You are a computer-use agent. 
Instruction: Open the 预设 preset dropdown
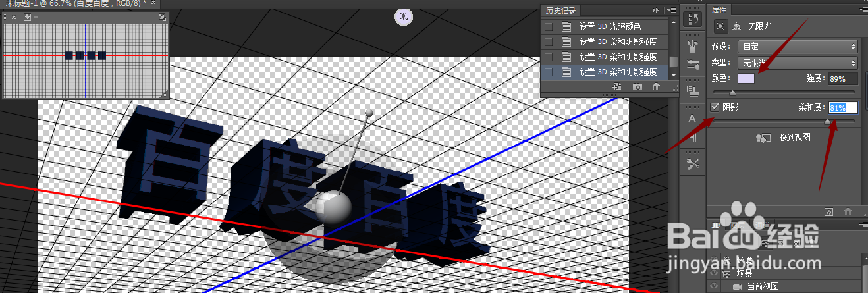[798, 47]
